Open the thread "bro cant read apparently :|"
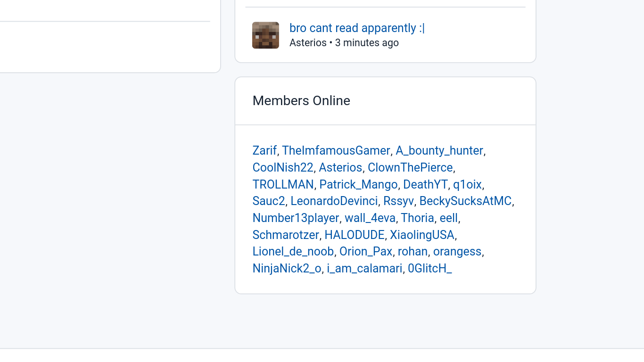Viewport: 644px width, 362px height. pyautogui.click(x=357, y=28)
